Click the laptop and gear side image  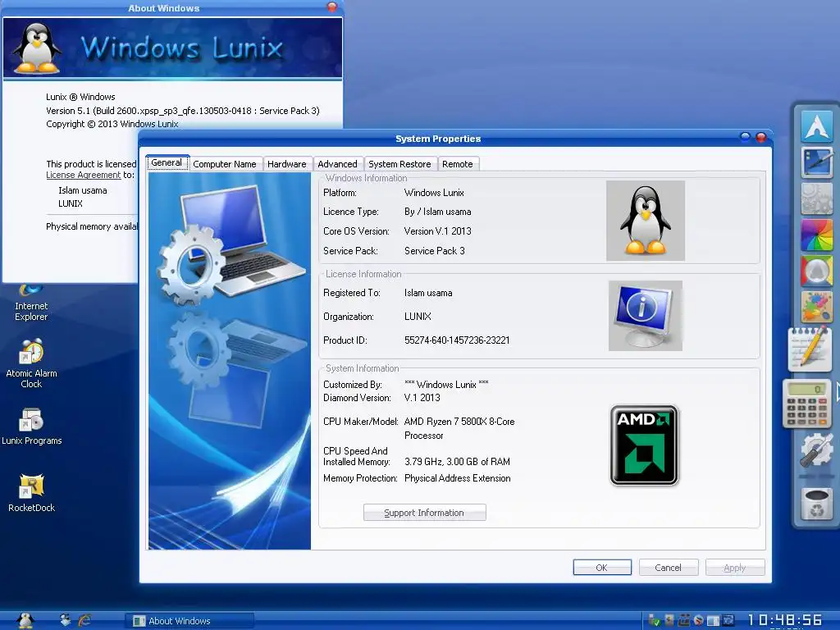230,361
